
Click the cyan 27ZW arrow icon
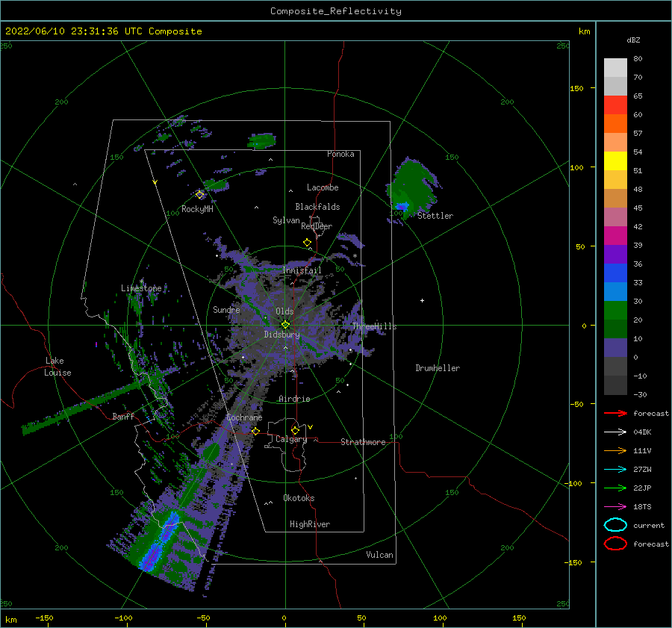pos(615,470)
